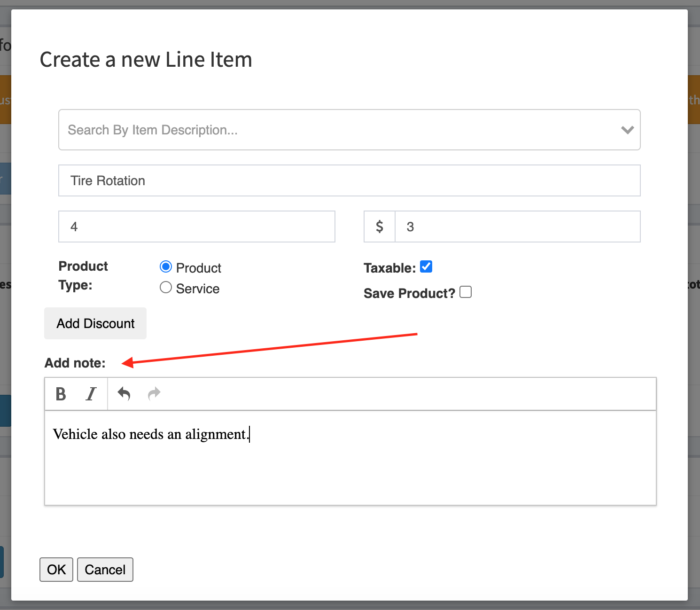This screenshot has width=700, height=610.
Task: Undo the last note edit
Action: [124, 394]
